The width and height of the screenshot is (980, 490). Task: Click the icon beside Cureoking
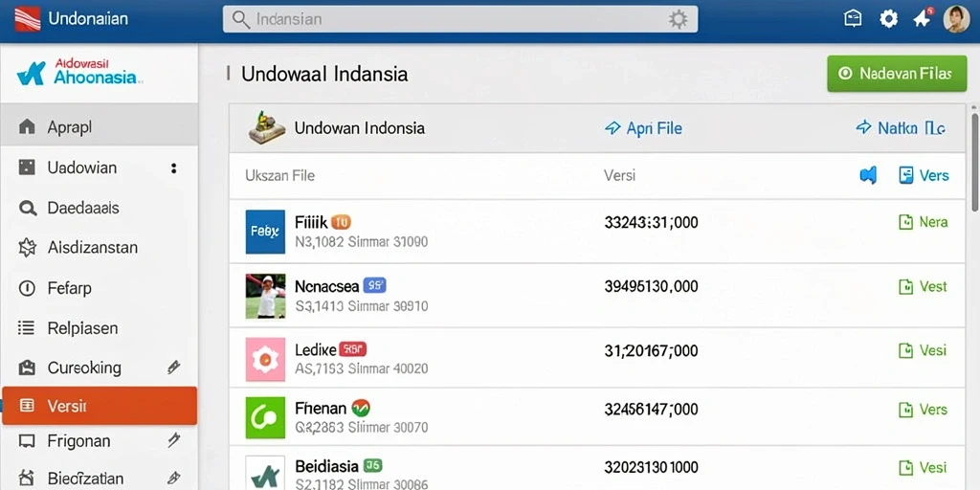(27, 367)
